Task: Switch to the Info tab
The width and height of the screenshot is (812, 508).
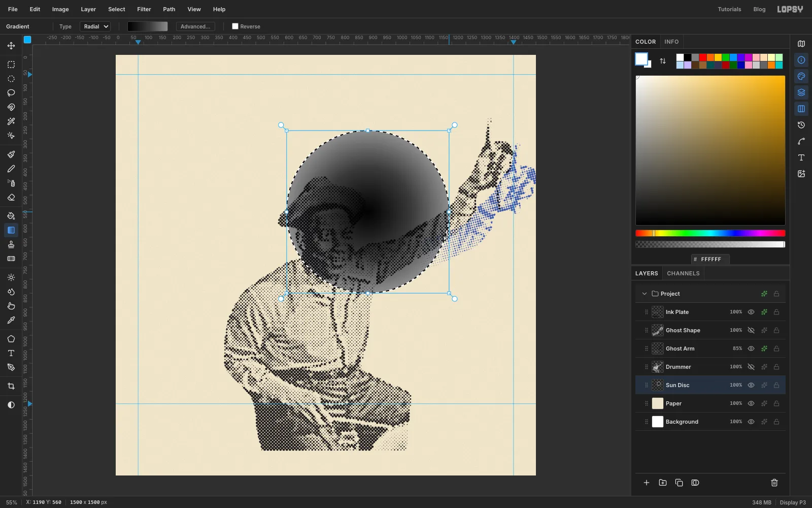Action: point(671,42)
